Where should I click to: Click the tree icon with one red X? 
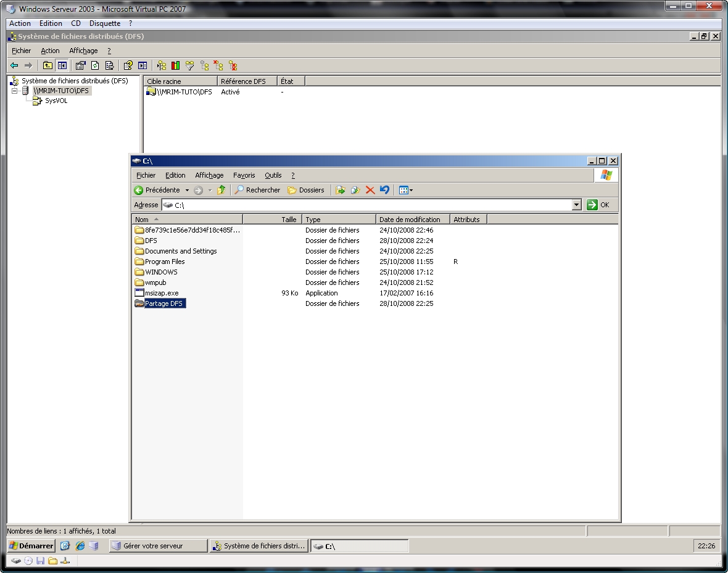click(x=218, y=65)
